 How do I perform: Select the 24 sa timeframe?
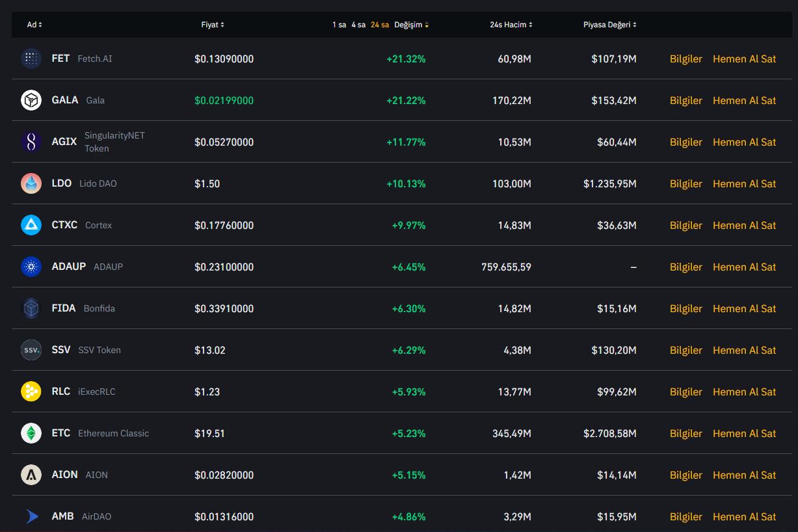(x=380, y=25)
